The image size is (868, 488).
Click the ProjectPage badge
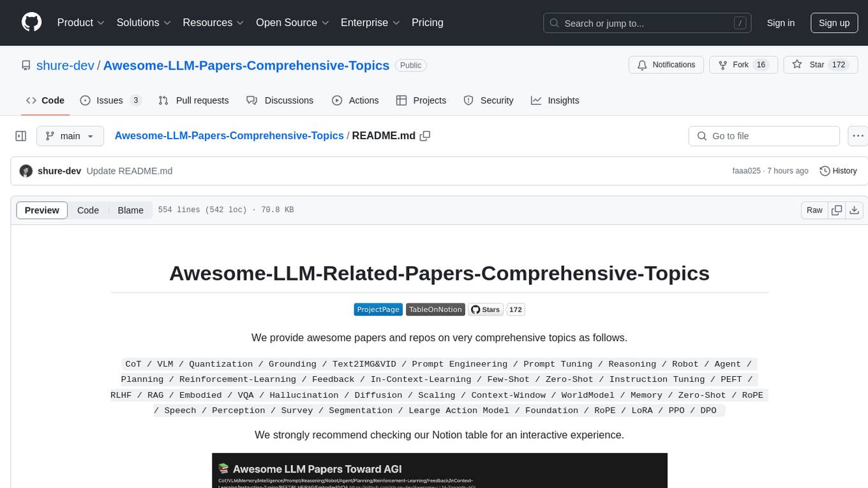pyautogui.click(x=378, y=309)
